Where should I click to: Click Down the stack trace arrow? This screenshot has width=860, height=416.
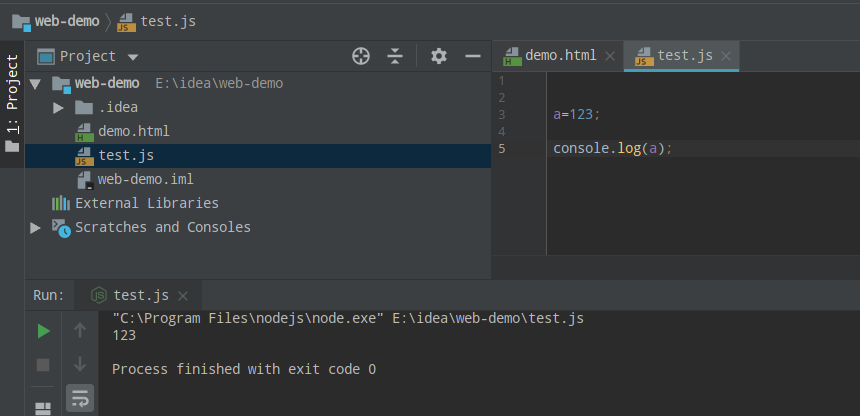(80, 364)
